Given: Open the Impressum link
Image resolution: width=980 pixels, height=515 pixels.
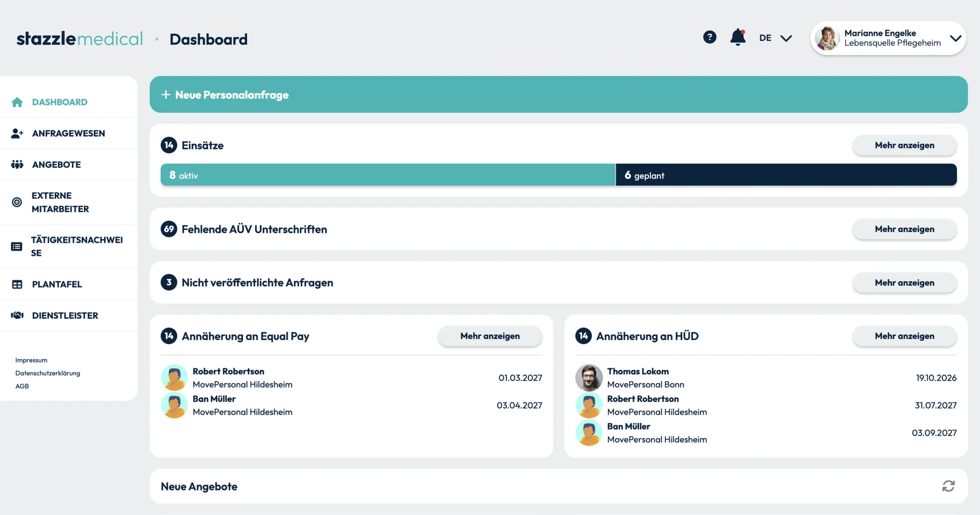Looking at the screenshot, I should tap(31, 360).
